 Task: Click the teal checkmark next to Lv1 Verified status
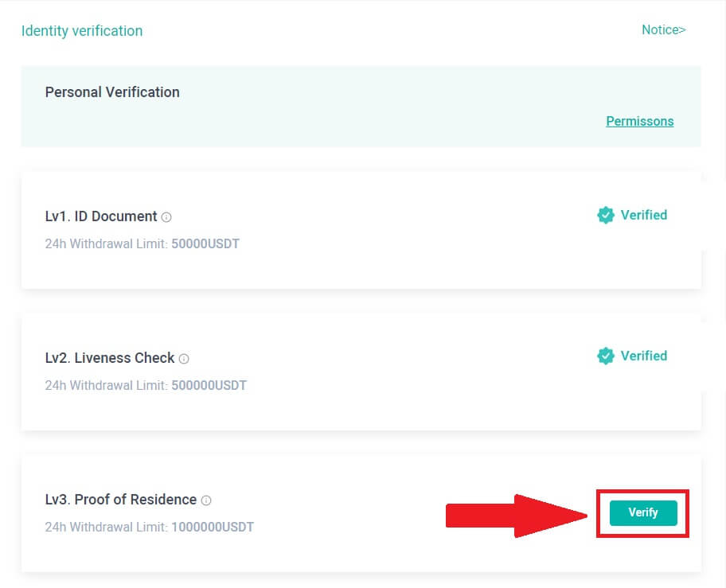tap(605, 215)
